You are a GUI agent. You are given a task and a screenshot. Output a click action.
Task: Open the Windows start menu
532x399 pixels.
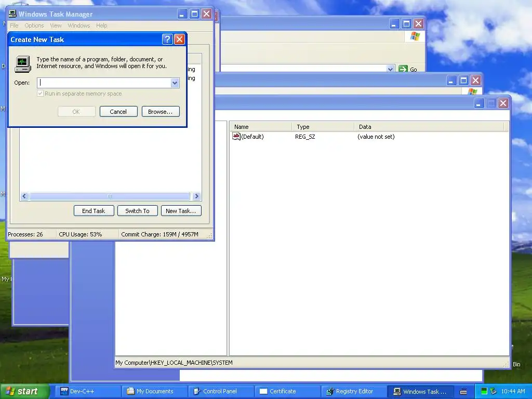tap(24, 391)
